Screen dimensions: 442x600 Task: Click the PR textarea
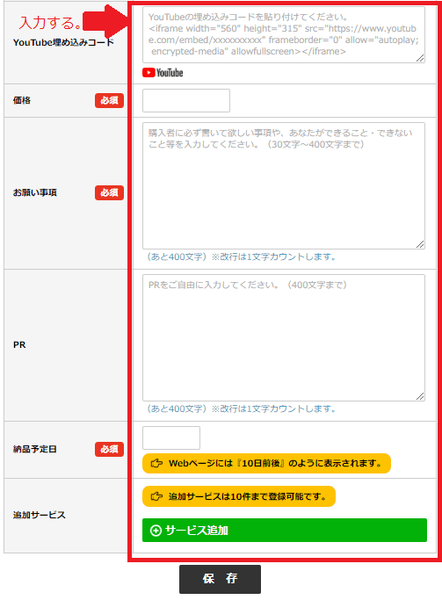click(284, 338)
